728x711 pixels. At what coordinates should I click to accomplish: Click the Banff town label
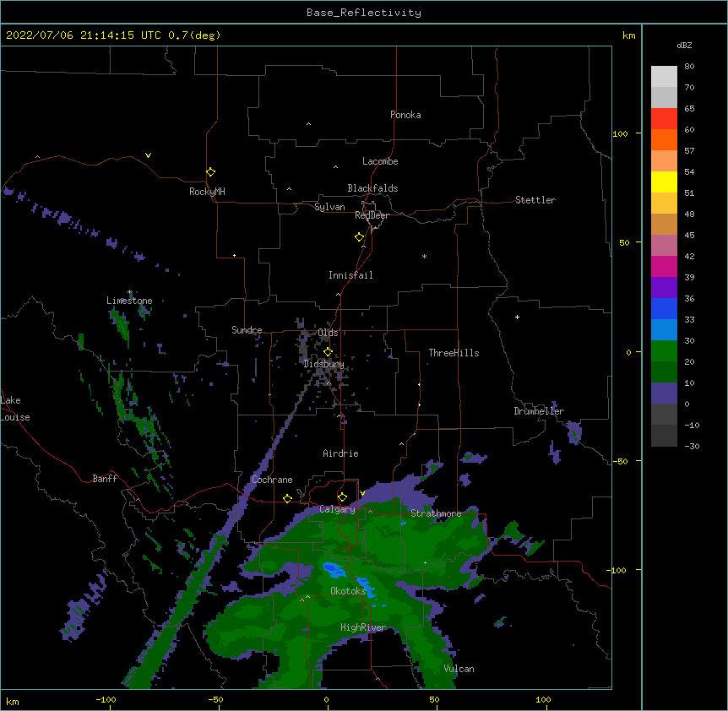105,479
